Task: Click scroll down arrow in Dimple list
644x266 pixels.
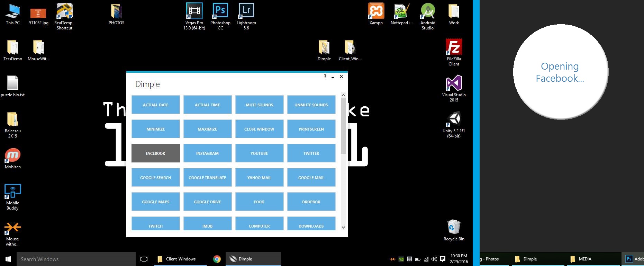Action: 343,228
